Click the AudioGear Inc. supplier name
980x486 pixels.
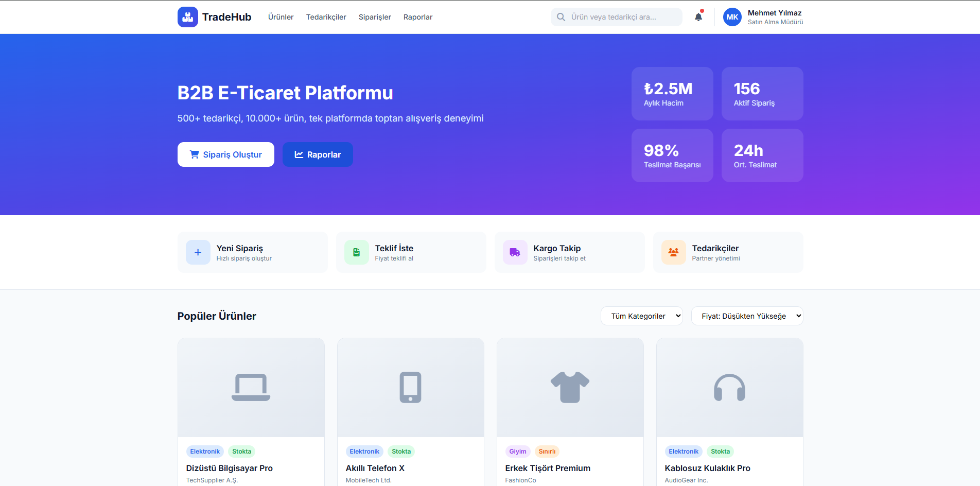coord(687,480)
